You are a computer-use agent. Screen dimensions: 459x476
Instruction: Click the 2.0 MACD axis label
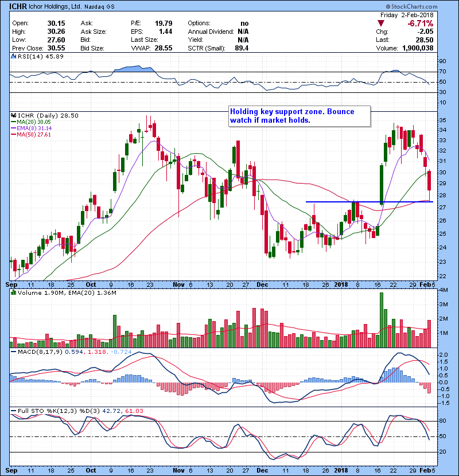[x=444, y=355]
